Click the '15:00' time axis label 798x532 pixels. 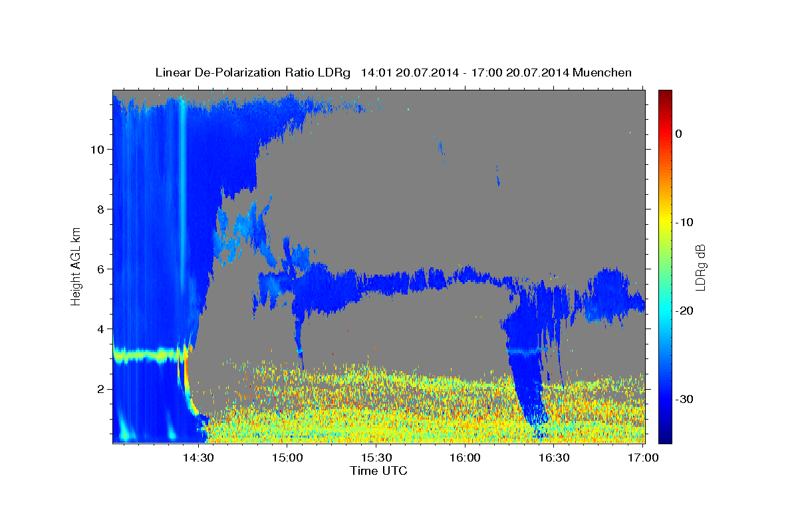pos(287,458)
